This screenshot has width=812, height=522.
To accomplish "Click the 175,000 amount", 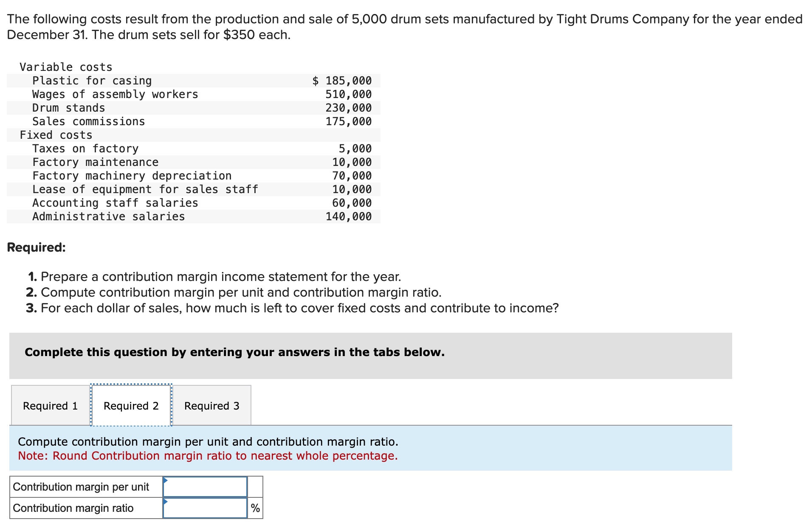I will click(349, 121).
